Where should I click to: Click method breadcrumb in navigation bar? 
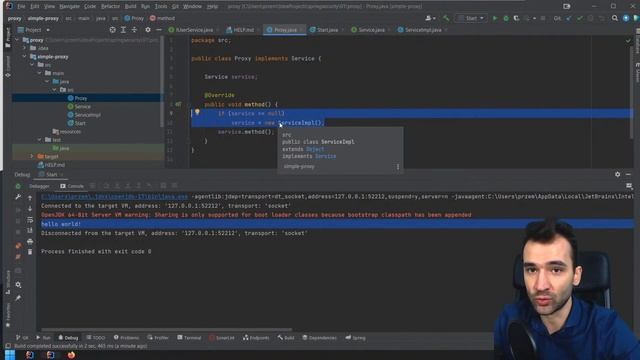(162, 18)
